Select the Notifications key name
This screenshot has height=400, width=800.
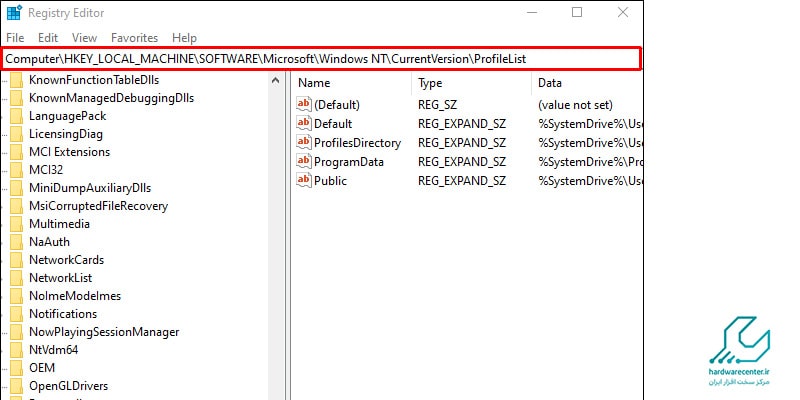coord(63,314)
